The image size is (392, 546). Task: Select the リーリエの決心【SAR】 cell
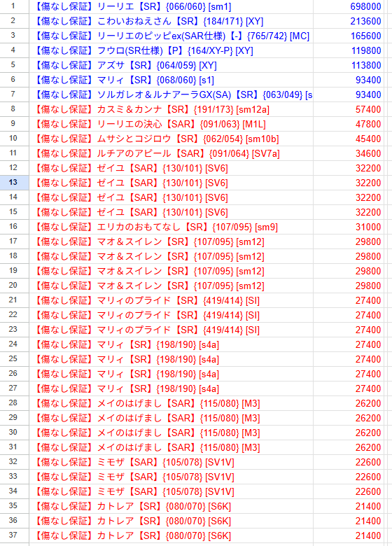pos(171,124)
